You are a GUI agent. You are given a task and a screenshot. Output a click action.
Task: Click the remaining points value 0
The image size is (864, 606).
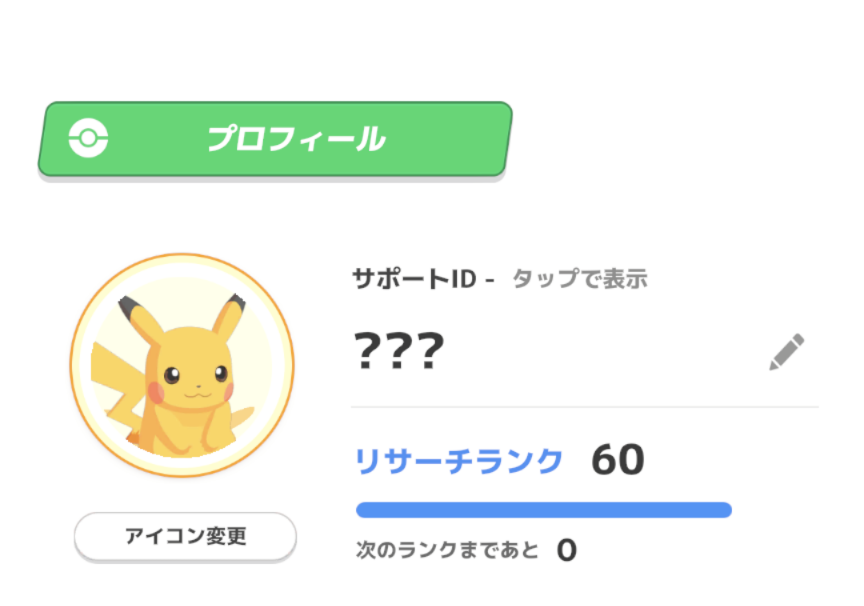click(567, 550)
